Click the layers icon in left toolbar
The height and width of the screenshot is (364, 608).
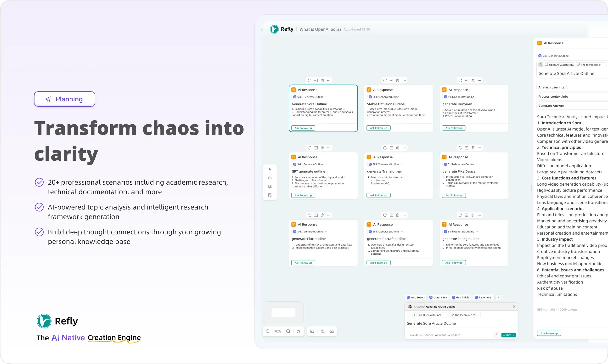[270, 187]
